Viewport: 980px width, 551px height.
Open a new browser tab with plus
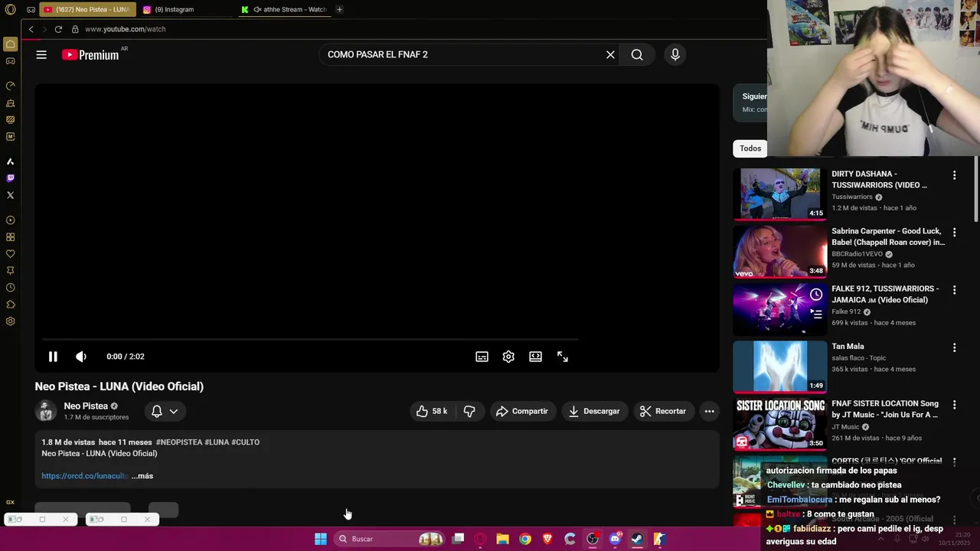point(339,9)
